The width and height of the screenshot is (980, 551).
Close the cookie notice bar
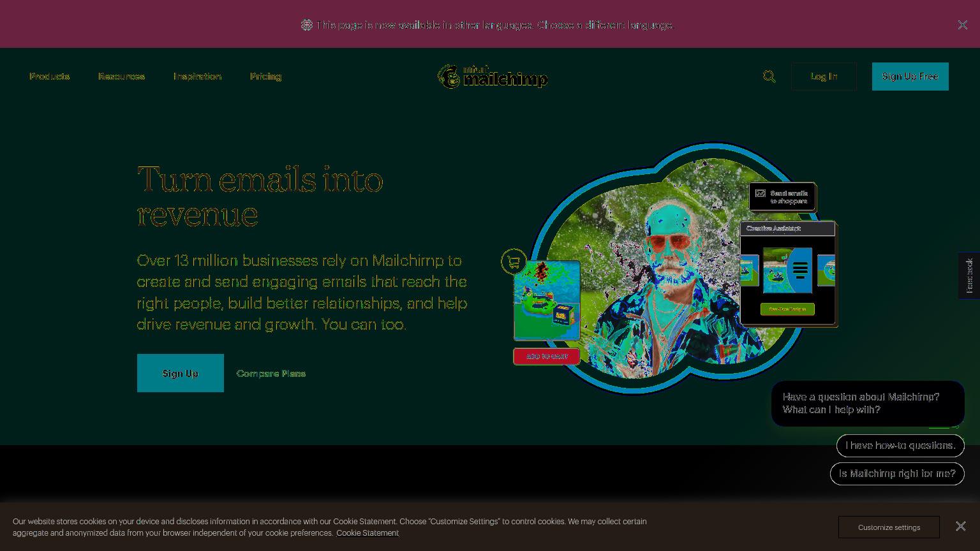(x=960, y=526)
